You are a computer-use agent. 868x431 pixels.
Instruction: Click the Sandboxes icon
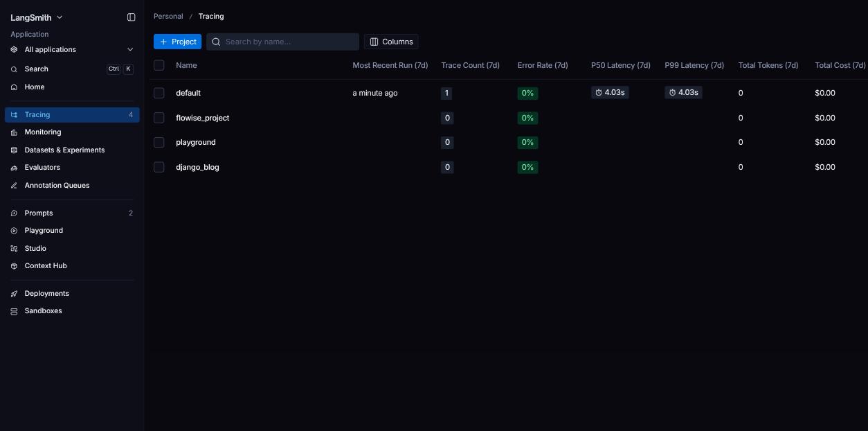14,311
